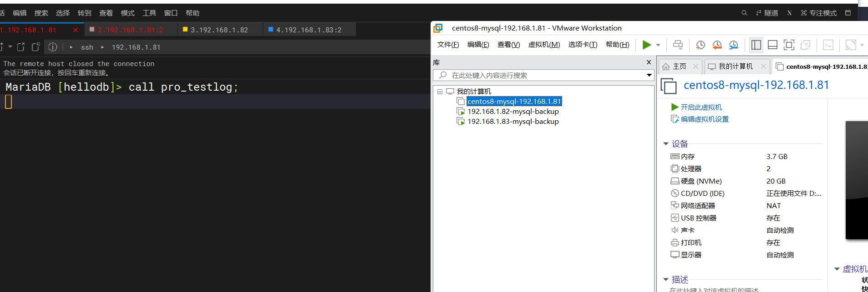Switch to terminal tab 3.192.168.1.82

point(220,30)
